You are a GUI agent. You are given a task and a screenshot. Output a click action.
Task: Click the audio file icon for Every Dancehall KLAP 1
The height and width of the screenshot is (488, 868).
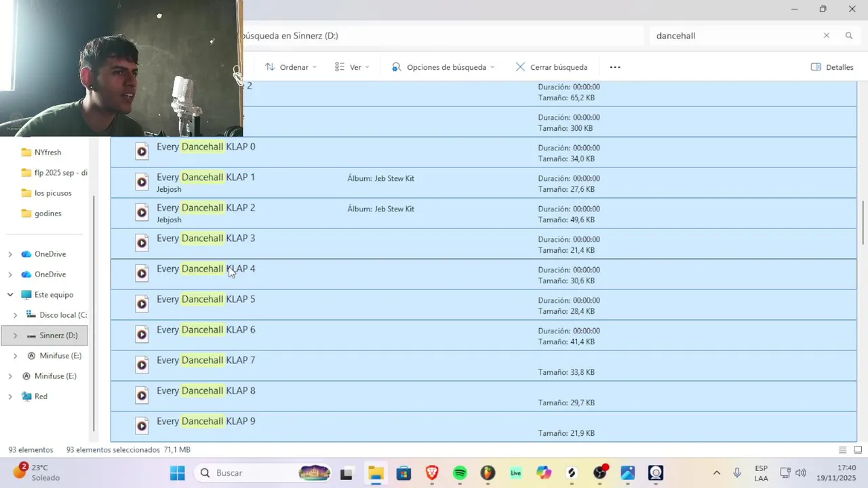142,182
